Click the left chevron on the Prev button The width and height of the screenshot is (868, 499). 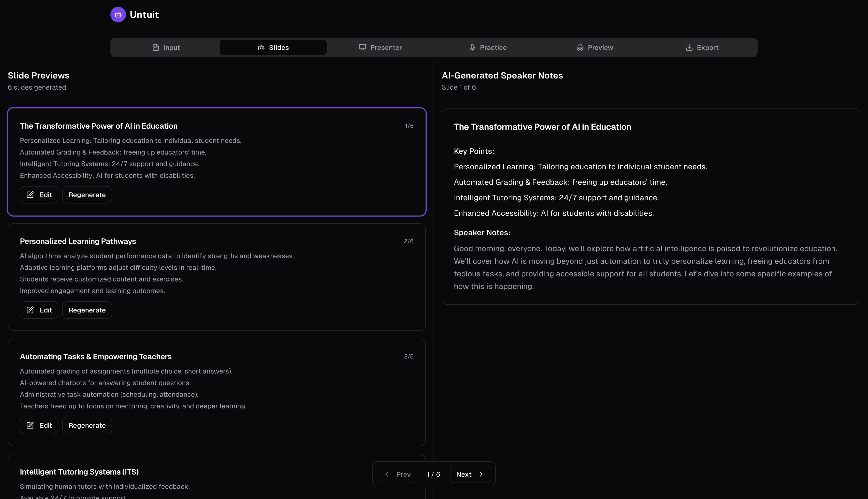387,474
